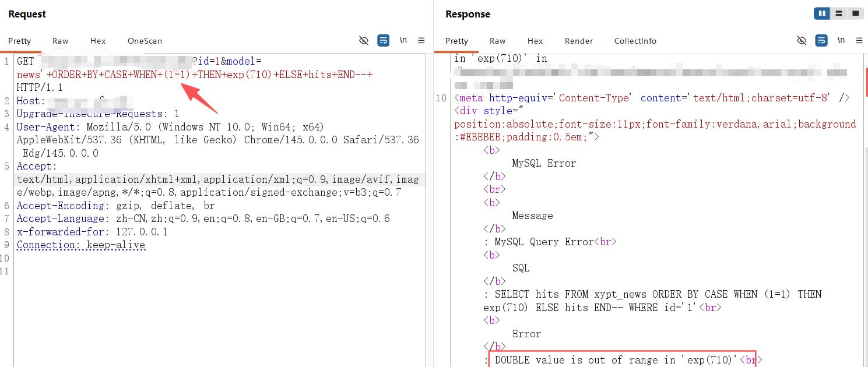Toggle word wrap icon in Response panel
Image resolution: width=868 pixels, height=367 pixels.
[821, 40]
